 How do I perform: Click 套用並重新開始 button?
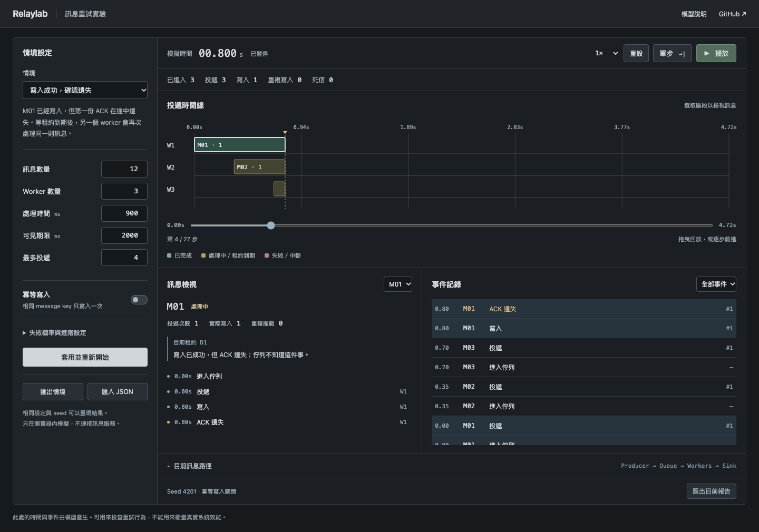pyautogui.click(x=85, y=357)
